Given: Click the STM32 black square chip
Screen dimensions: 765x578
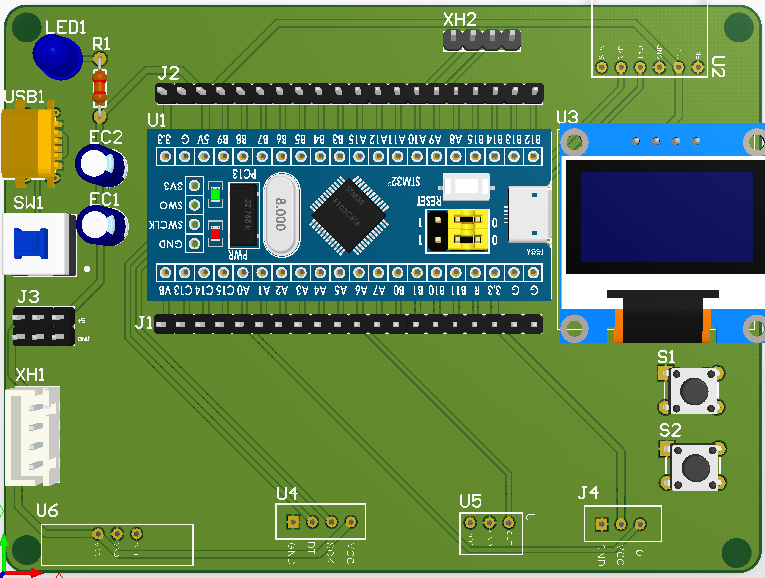Looking at the screenshot, I should tap(349, 215).
